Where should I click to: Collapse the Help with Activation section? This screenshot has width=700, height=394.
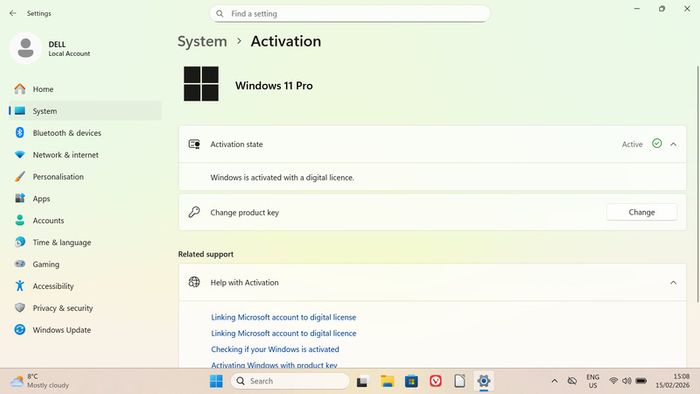coord(673,282)
